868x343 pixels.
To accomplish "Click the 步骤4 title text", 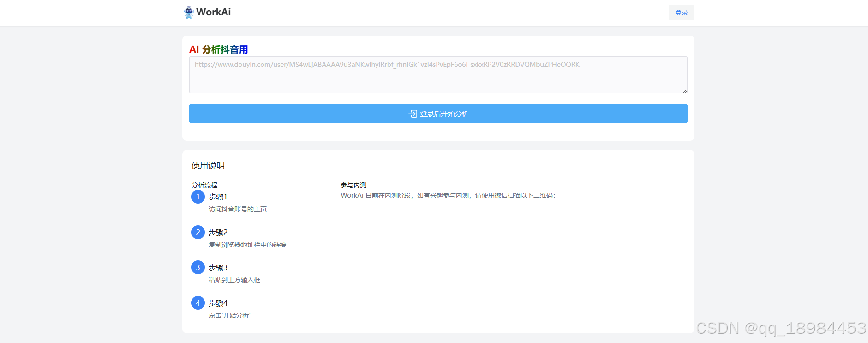I will tap(218, 303).
